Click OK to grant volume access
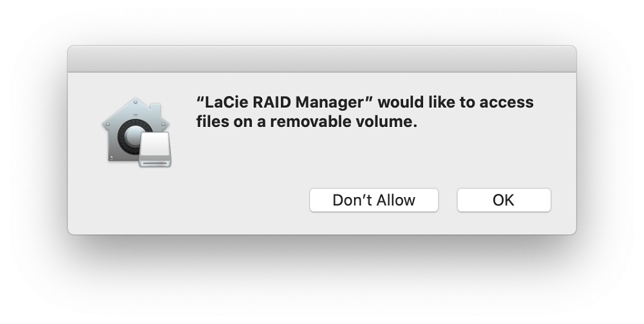644x324 pixels. (504, 200)
